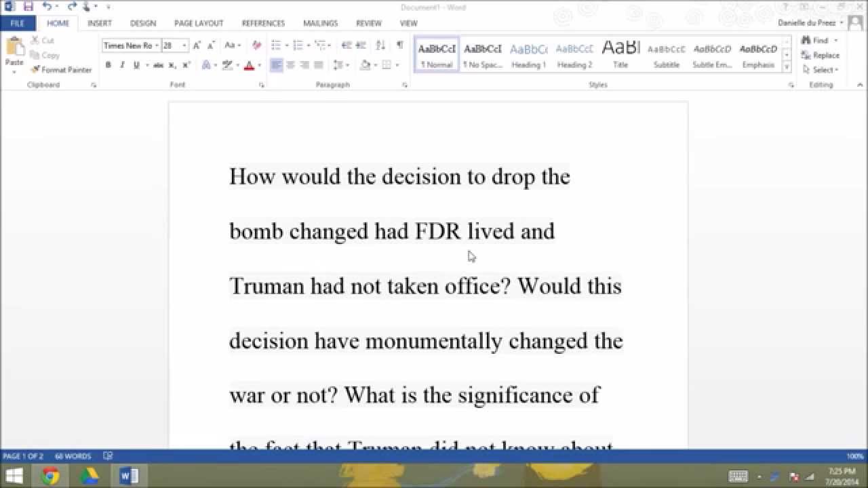Image resolution: width=868 pixels, height=488 pixels.
Task: Open Google Drive from taskbar
Action: [x=90, y=476]
